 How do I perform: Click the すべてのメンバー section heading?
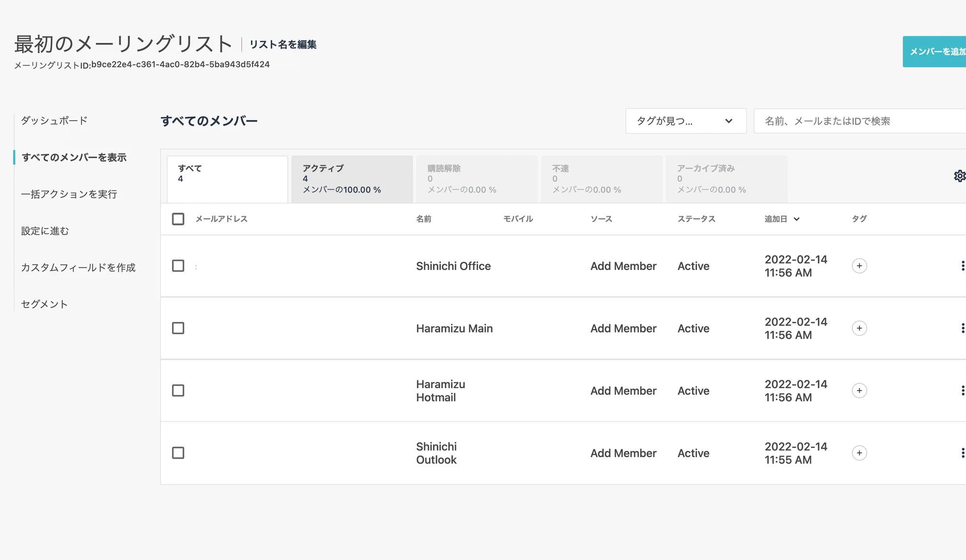(x=209, y=121)
